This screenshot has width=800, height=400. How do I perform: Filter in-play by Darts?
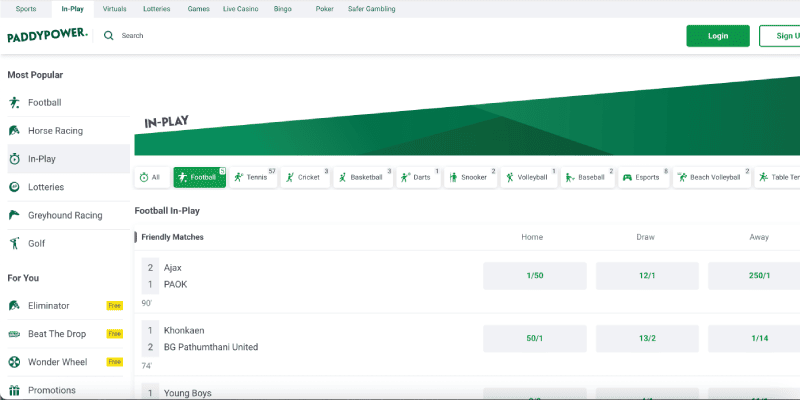pyautogui.click(x=418, y=177)
